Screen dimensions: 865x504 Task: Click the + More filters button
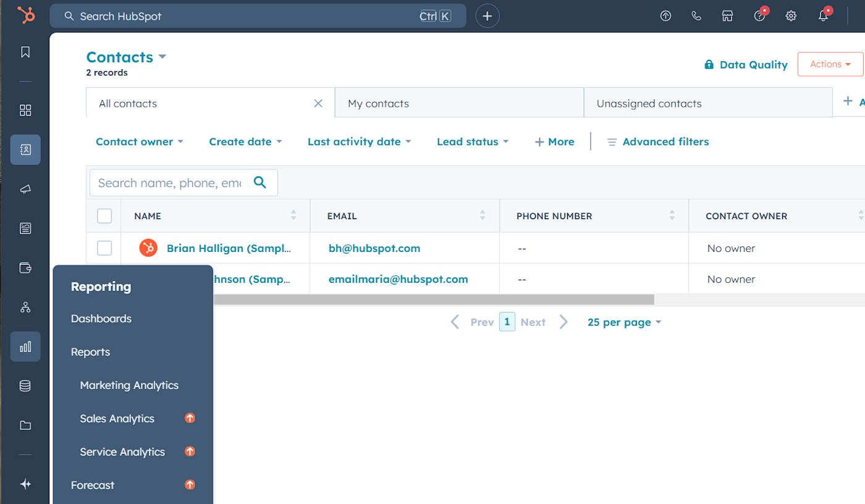point(554,141)
